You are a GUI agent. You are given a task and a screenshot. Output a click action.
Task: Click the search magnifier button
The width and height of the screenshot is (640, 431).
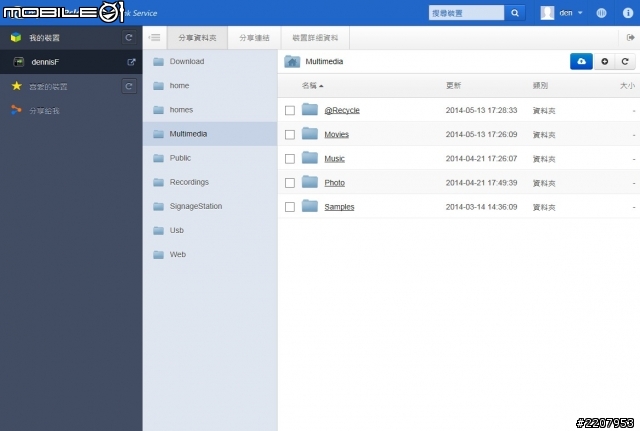pyautogui.click(x=515, y=13)
